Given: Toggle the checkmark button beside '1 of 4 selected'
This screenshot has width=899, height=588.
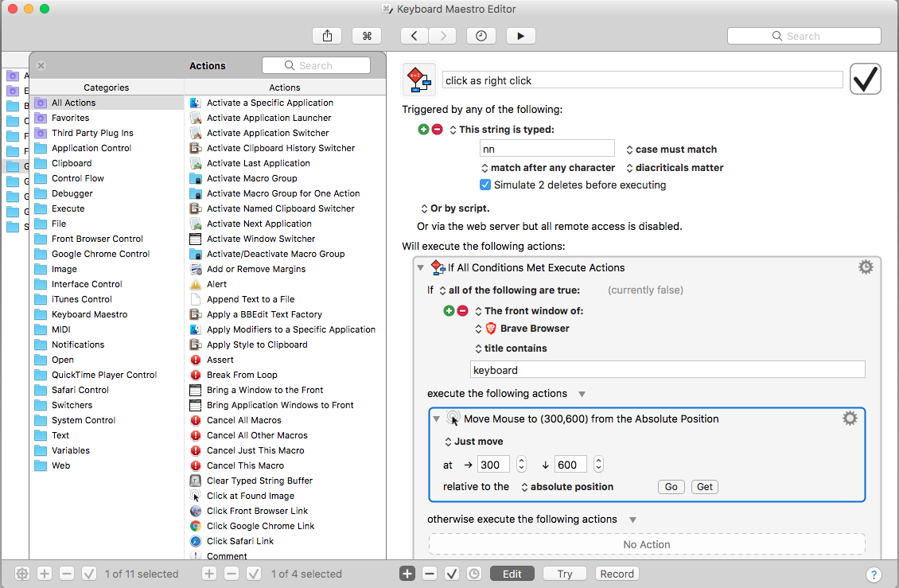Looking at the screenshot, I should (x=254, y=574).
